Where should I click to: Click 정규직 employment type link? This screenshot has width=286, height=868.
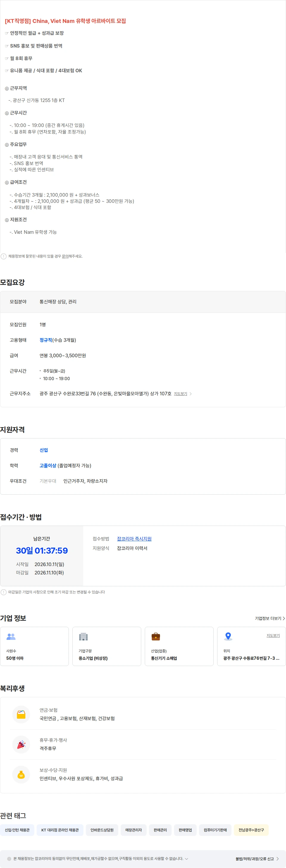[x=46, y=340]
